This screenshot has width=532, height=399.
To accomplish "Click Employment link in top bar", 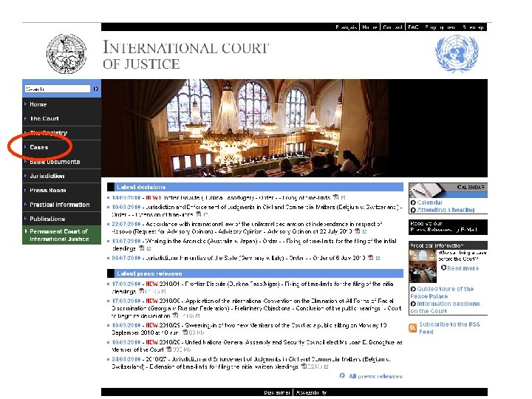I will click(x=440, y=27).
